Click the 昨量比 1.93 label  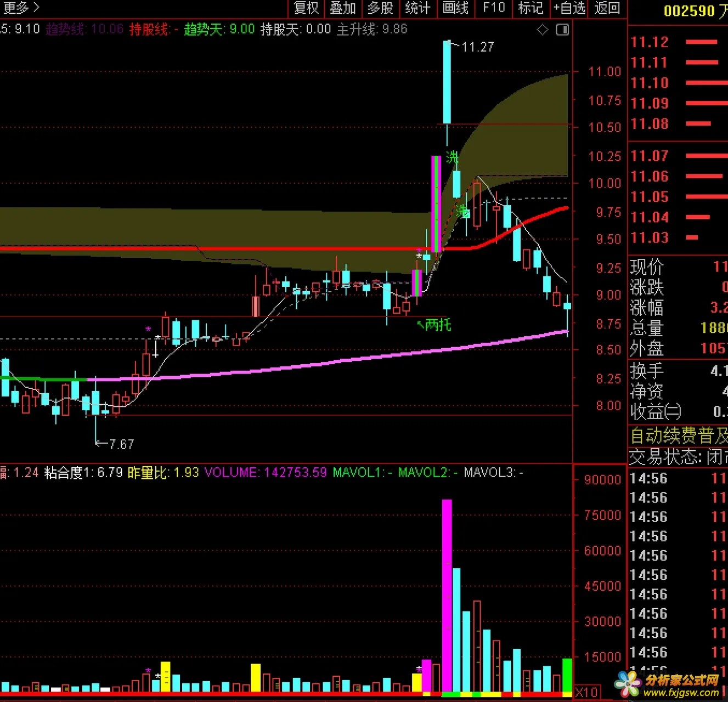coord(163,472)
